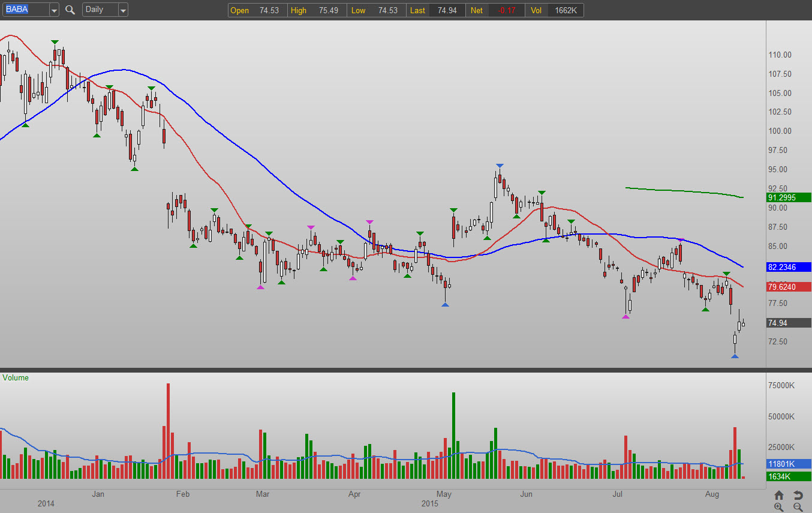Click the magnifier search icon beside the symbol box
This screenshot has width=812, height=513.
(70, 10)
